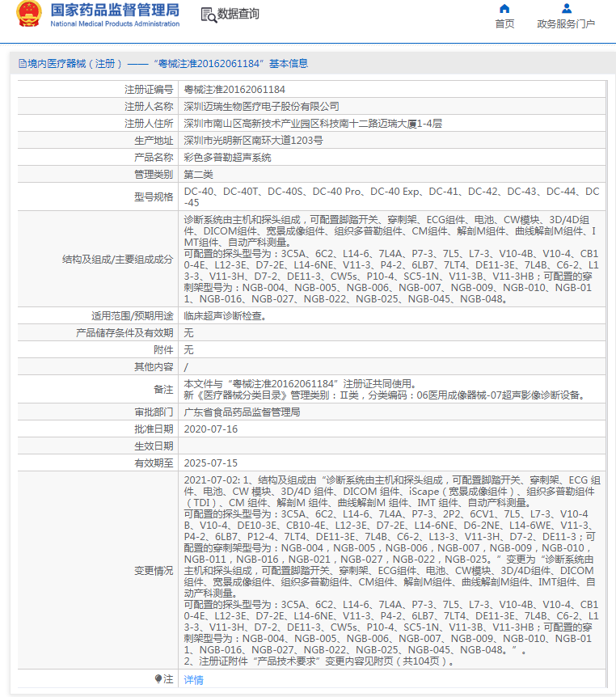Click management category value 第二类
This screenshot has height=697, width=616.
click(x=198, y=175)
